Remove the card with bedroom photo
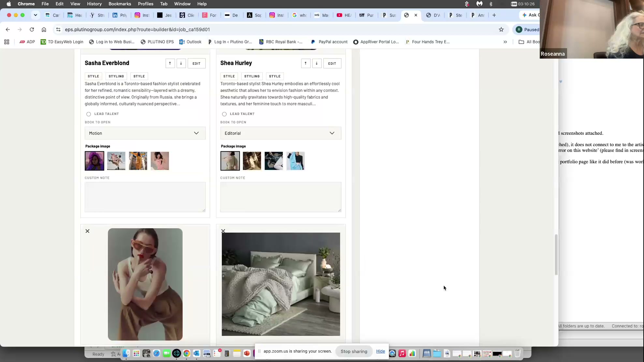 [223, 231]
